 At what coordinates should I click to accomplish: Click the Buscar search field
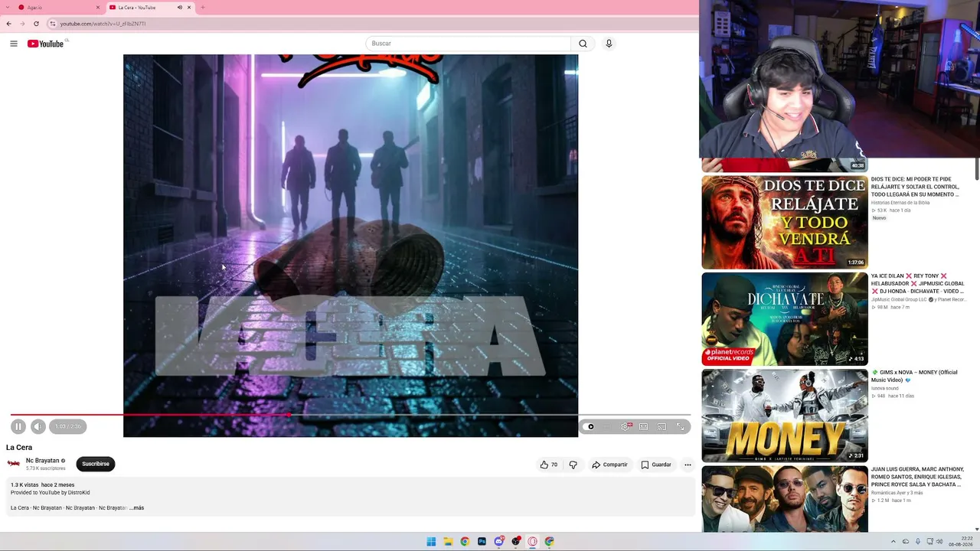[469, 44]
